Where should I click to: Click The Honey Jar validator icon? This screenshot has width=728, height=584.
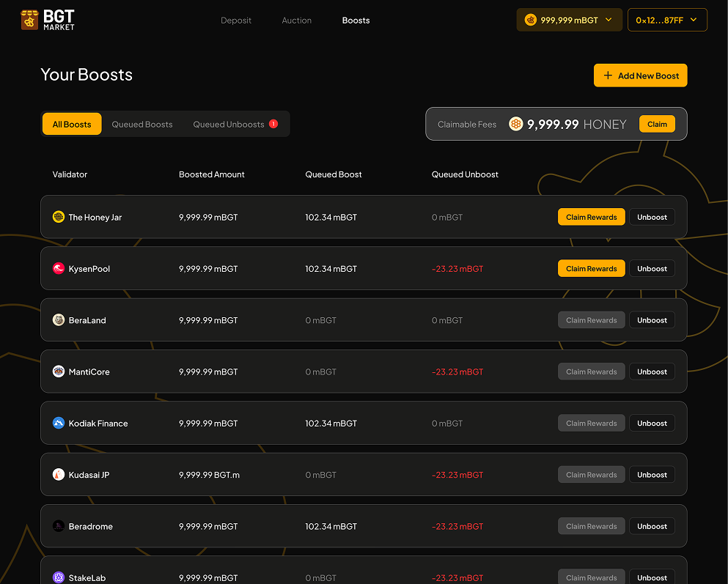coord(59,217)
